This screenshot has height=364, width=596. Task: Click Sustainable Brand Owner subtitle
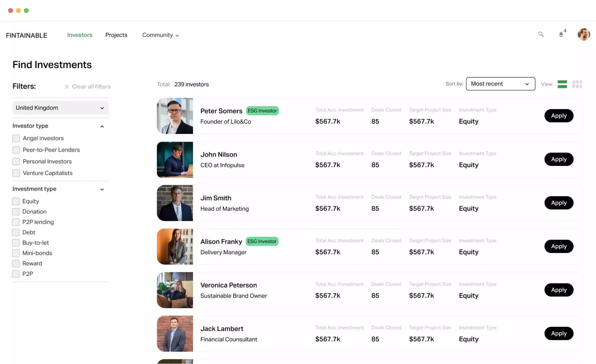coord(234,296)
